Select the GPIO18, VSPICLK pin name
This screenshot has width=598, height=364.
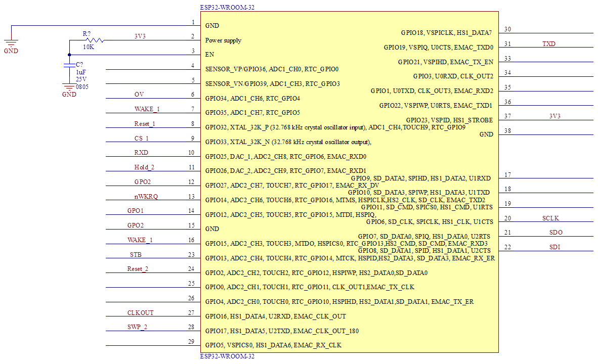coord(446,33)
